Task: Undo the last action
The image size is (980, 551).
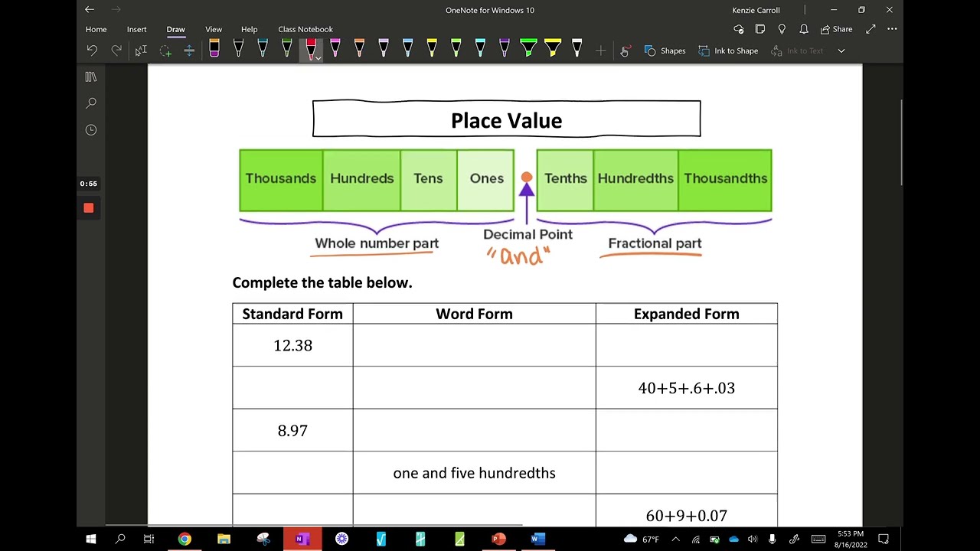Action: click(92, 51)
